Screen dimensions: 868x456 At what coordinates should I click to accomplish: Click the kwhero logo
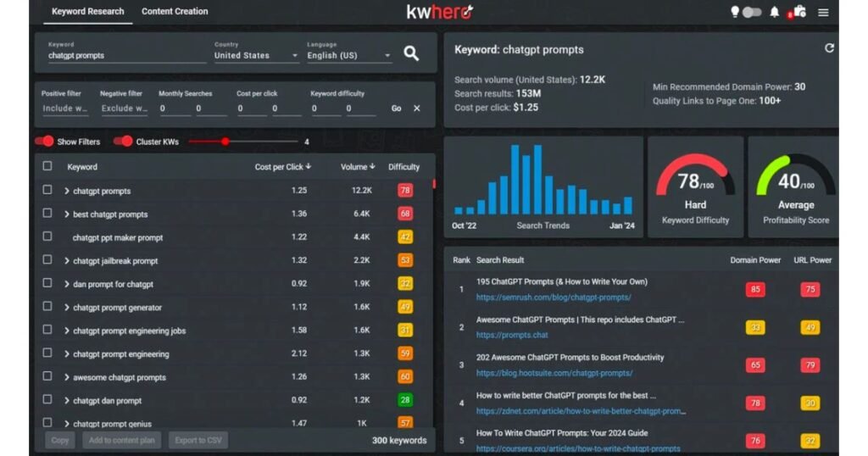pyautogui.click(x=440, y=12)
